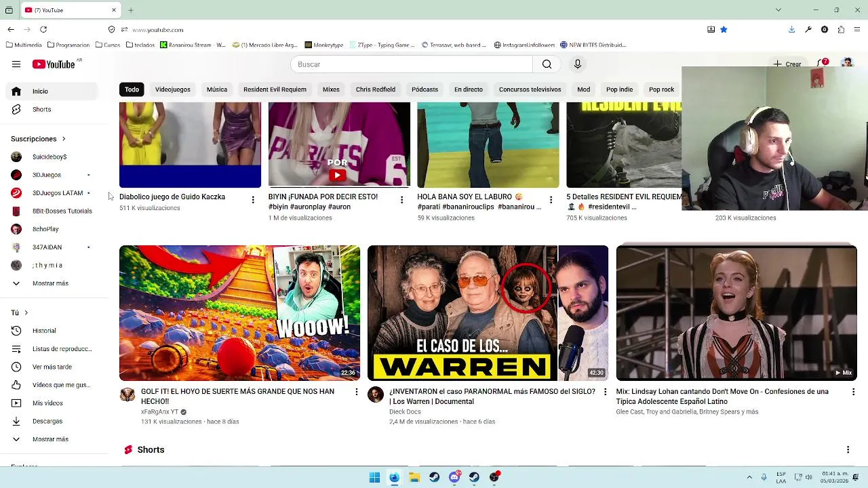Open options for HOLA BANA SOY EL LABURO
The height and width of the screenshot is (488, 868).
click(551, 200)
